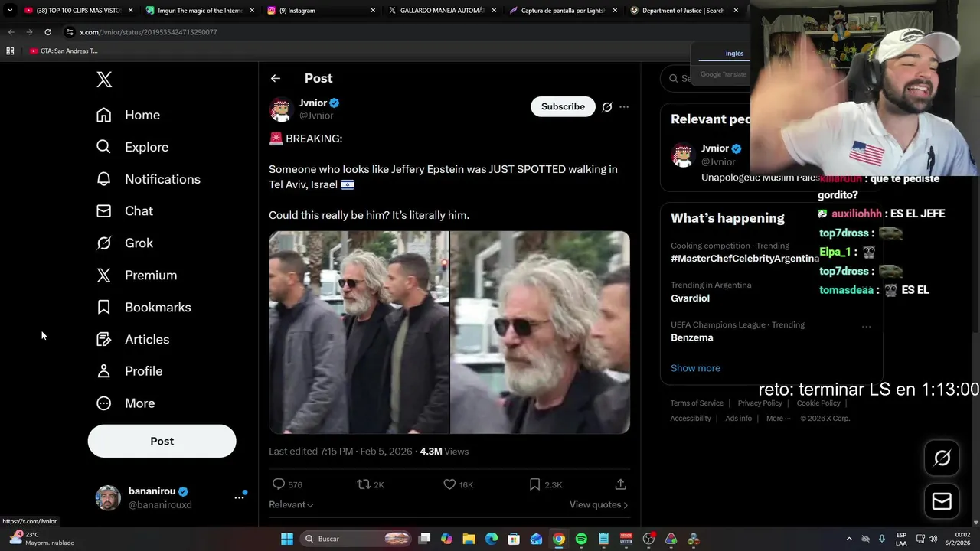980x551 pixels.
Task: Open #MasterChefCelebrityArgentina trend
Action: click(x=745, y=259)
